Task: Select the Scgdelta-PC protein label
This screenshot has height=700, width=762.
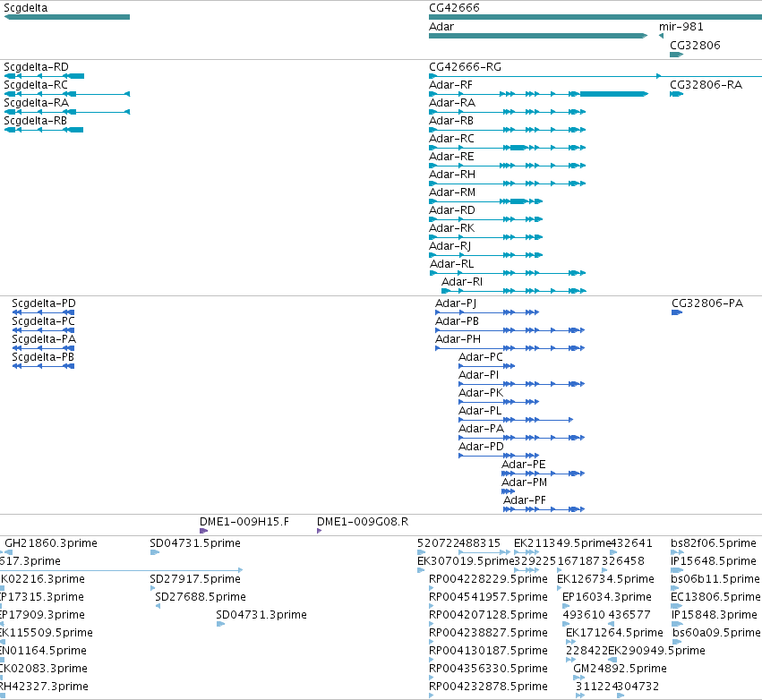Action: [x=43, y=321]
